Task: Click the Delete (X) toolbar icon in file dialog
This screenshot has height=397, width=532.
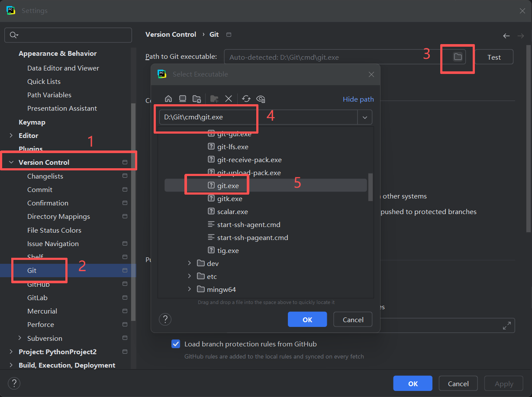Action: point(229,99)
